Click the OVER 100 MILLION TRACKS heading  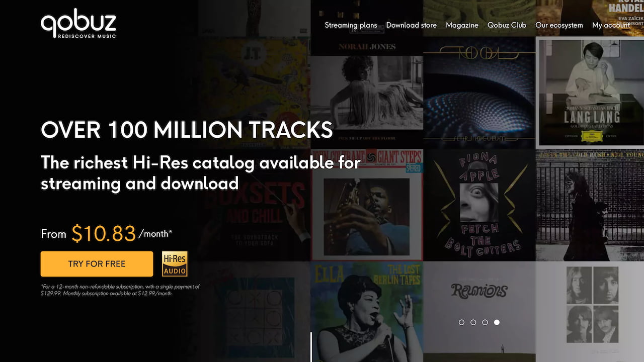point(187,130)
